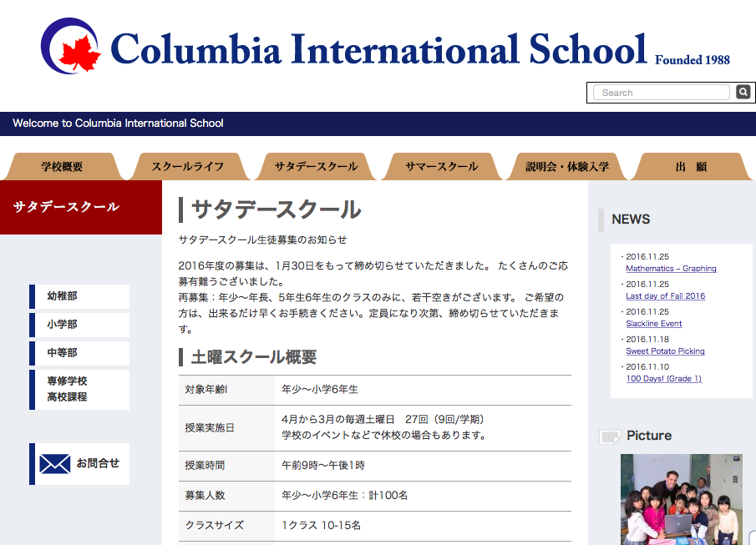Image resolution: width=756 pixels, height=545 pixels.
Task: Click the 対象年齢 table cell
Action: [226, 390]
